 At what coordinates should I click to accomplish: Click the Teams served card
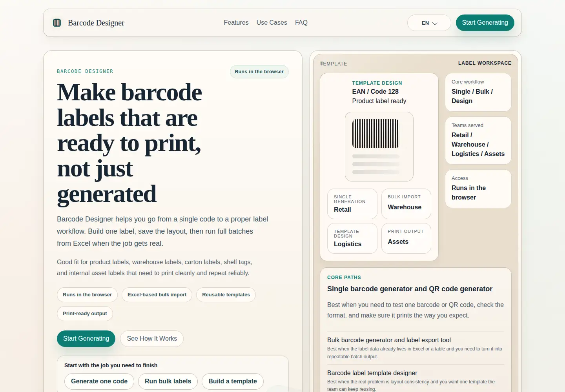[478, 141]
